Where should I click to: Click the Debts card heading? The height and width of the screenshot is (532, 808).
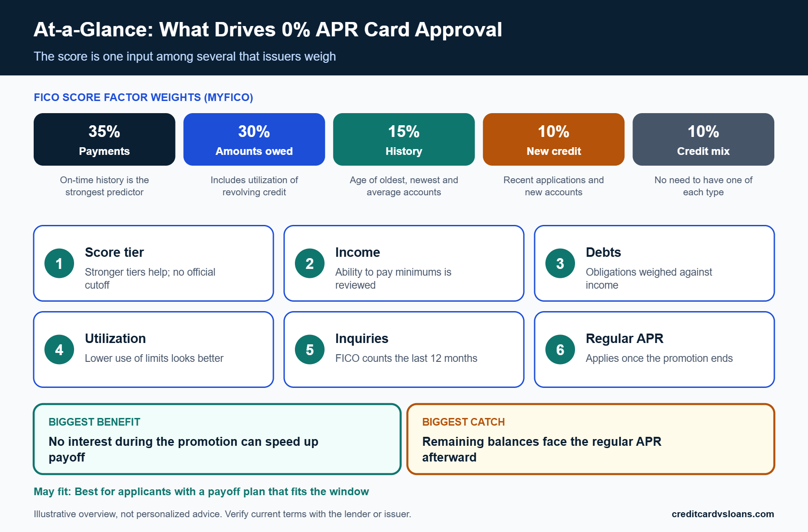click(603, 252)
